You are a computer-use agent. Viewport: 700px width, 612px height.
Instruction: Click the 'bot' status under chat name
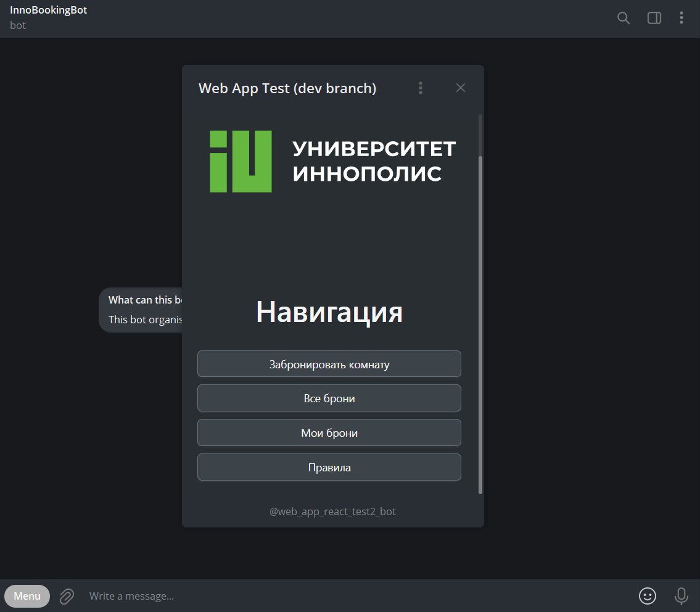(x=18, y=25)
